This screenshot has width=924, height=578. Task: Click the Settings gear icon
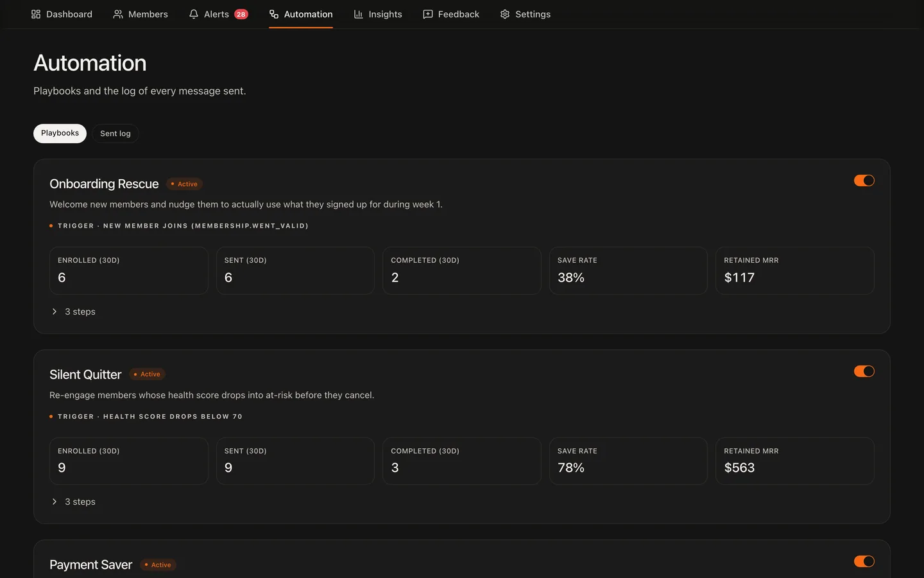(x=505, y=14)
